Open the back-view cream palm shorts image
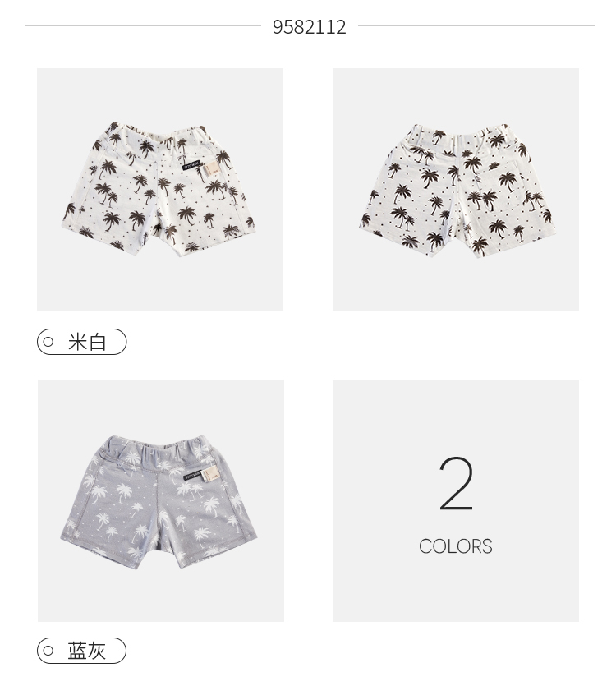This screenshot has height=686, width=616. click(x=456, y=190)
